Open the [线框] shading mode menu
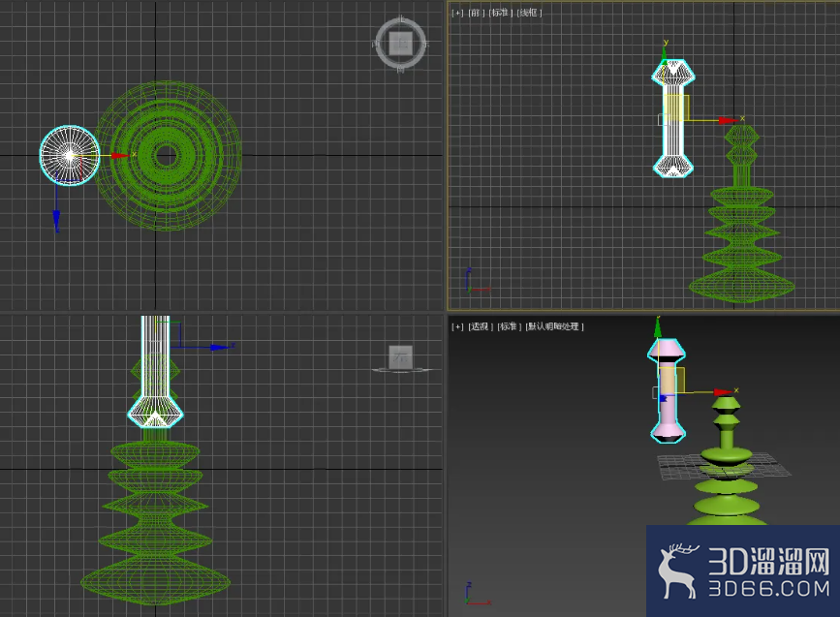The height and width of the screenshot is (617, 840). (x=529, y=13)
